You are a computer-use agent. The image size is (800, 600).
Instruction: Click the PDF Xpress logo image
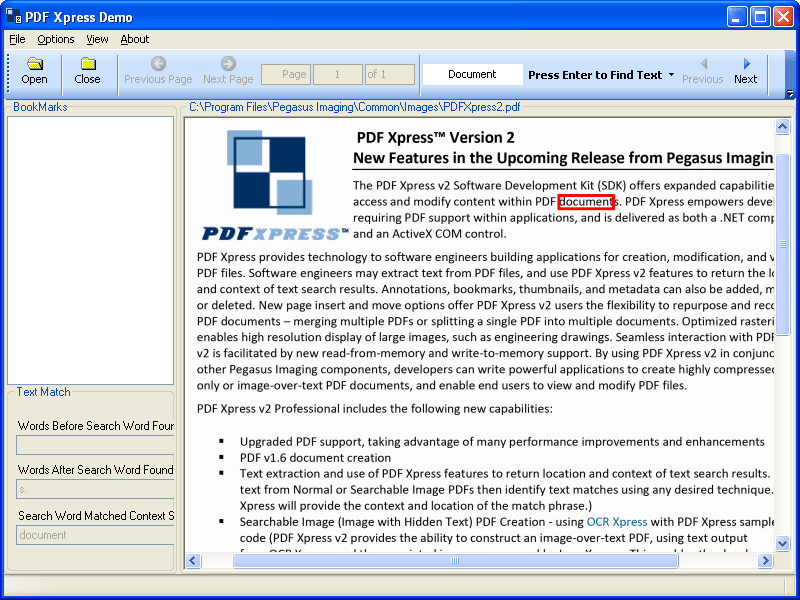point(274,184)
